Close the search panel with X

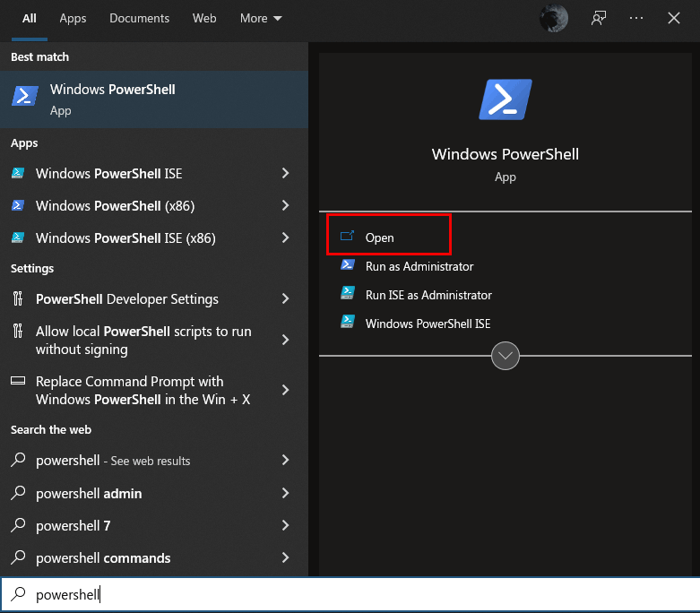click(674, 18)
